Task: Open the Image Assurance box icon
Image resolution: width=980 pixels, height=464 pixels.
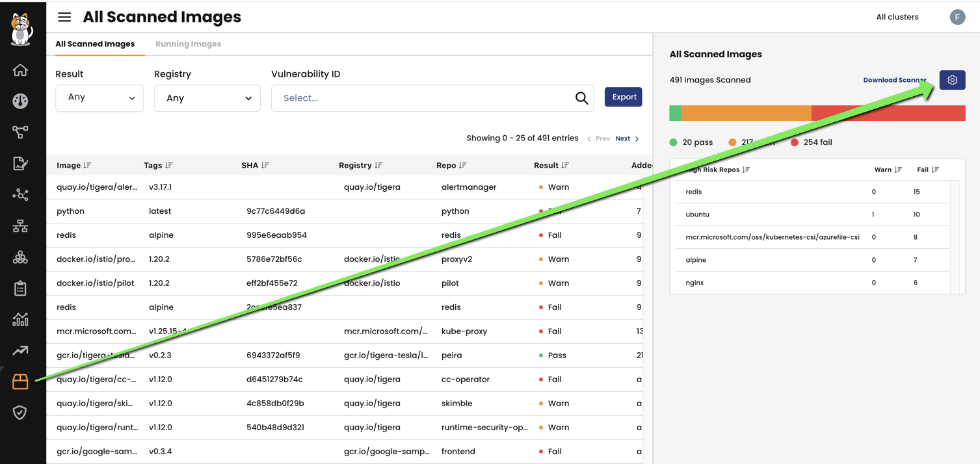Action: pos(20,381)
